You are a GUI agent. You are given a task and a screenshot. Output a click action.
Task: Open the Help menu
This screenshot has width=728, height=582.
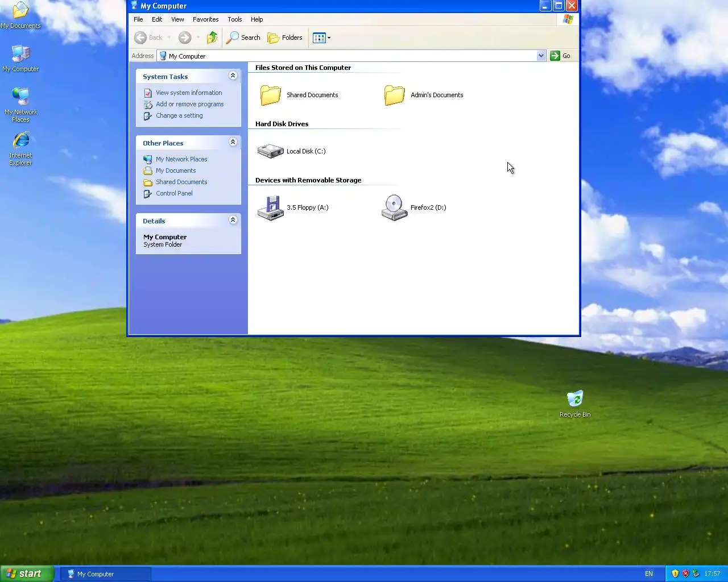point(257,19)
